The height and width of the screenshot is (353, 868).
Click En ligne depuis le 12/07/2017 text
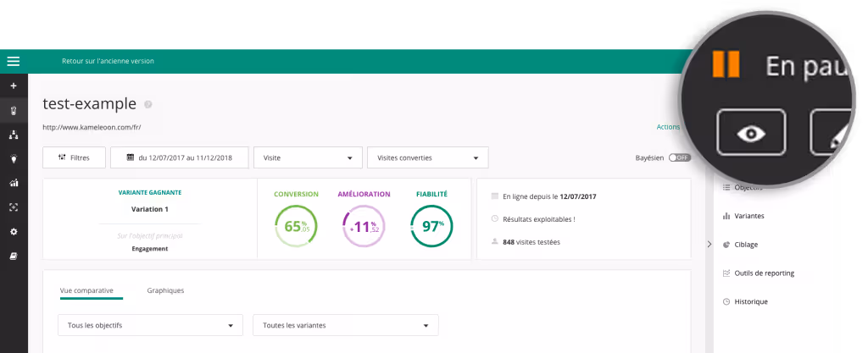(549, 196)
